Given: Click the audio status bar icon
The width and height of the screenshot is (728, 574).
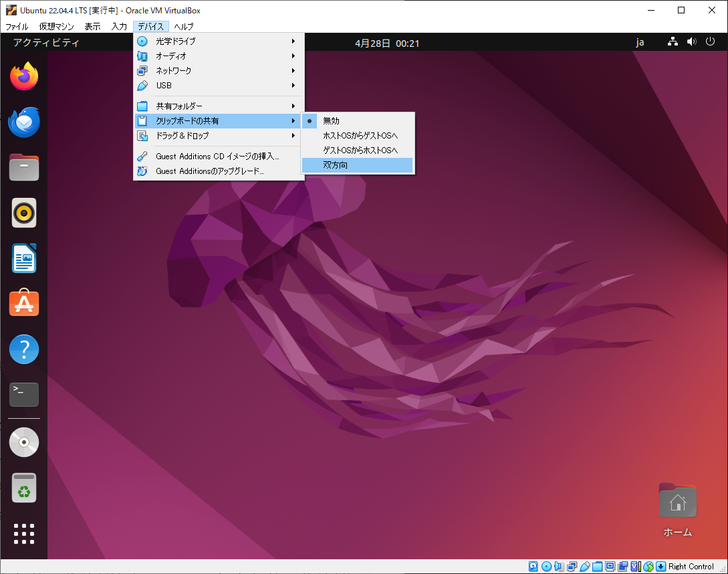Looking at the screenshot, I should click(x=560, y=566).
